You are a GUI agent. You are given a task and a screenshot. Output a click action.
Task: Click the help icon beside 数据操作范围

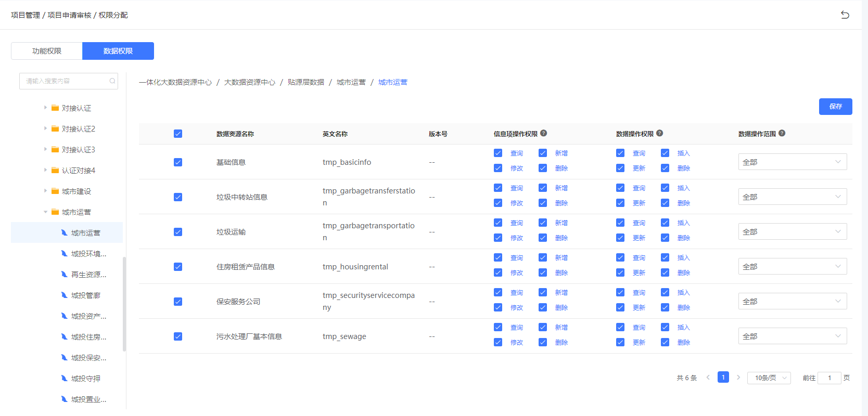pos(782,133)
